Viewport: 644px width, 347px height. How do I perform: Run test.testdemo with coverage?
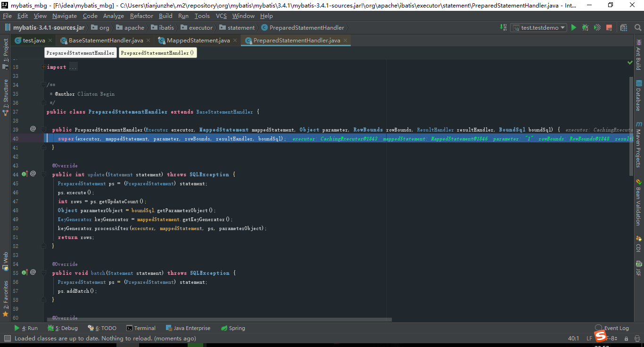coord(597,27)
